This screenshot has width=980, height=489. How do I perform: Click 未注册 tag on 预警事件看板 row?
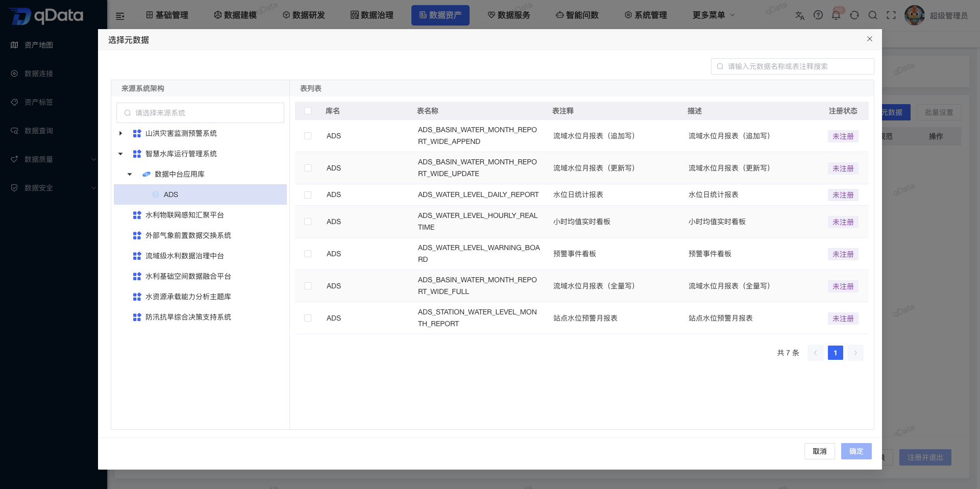click(843, 254)
